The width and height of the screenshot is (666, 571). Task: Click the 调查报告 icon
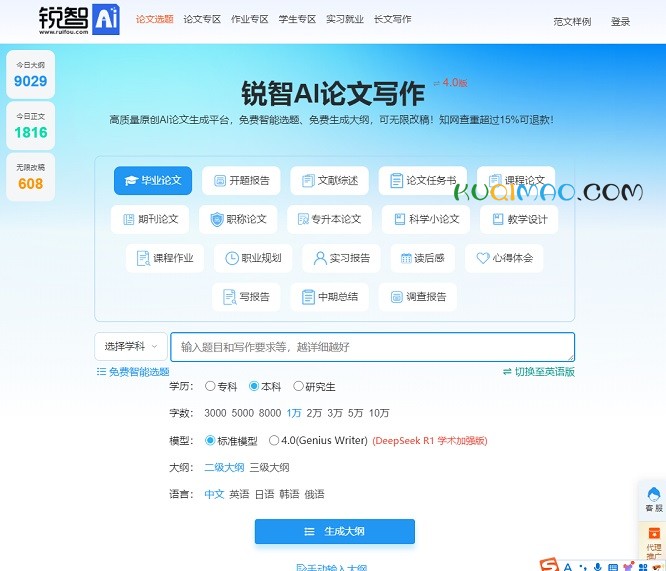click(396, 297)
